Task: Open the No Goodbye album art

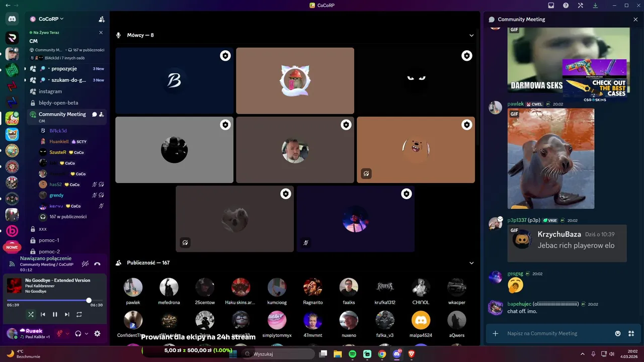Action: point(14,286)
